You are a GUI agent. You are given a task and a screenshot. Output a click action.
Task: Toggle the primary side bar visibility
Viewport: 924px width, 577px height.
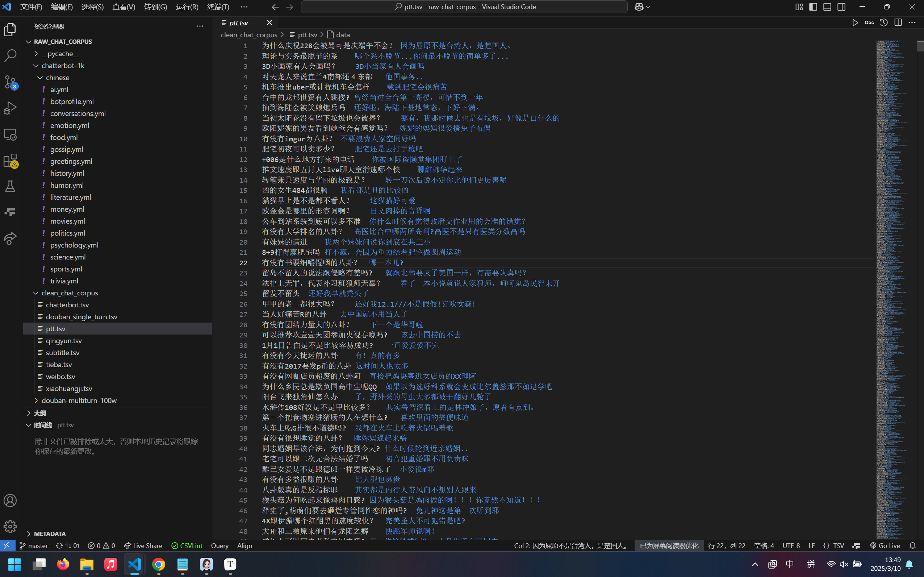click(x=813, y=7)
